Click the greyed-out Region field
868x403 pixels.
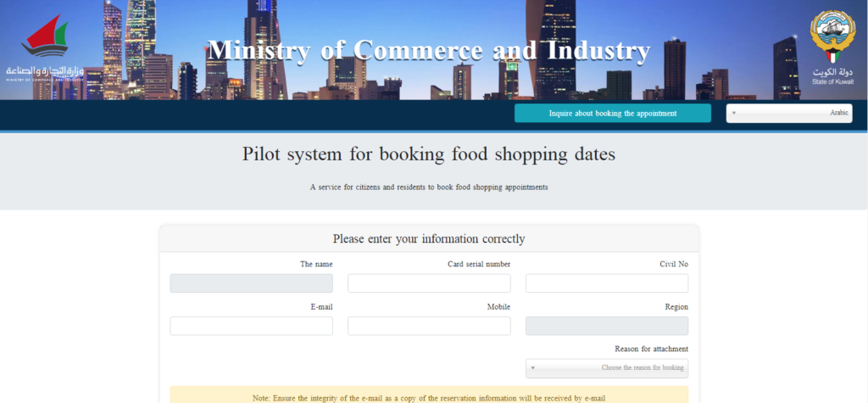tap(607, 326)
